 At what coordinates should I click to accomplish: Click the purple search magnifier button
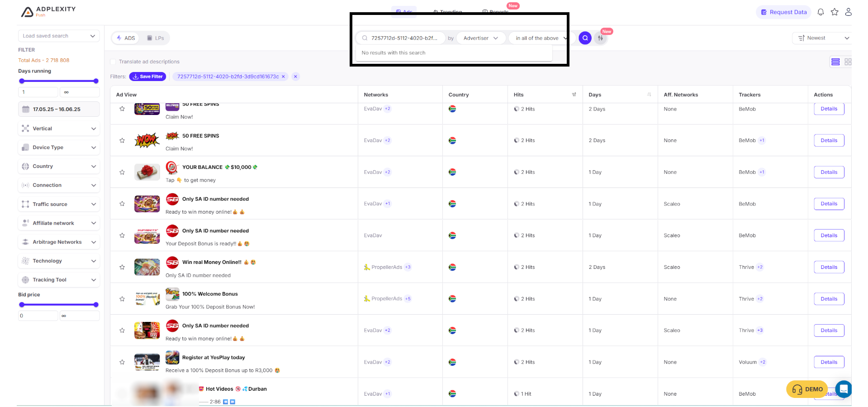[585, 38]
